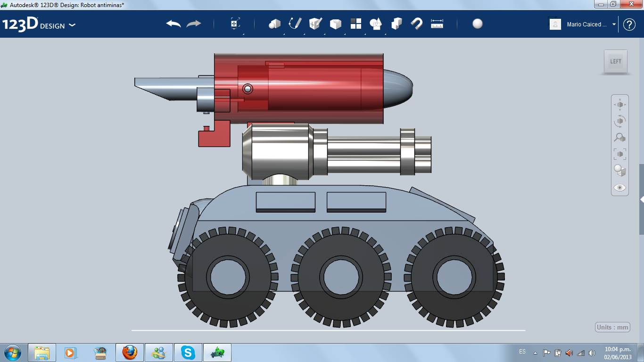Screen dimensions: 644x362
Task: Open Firefox from the taskbar
Action: click(129, 352)
